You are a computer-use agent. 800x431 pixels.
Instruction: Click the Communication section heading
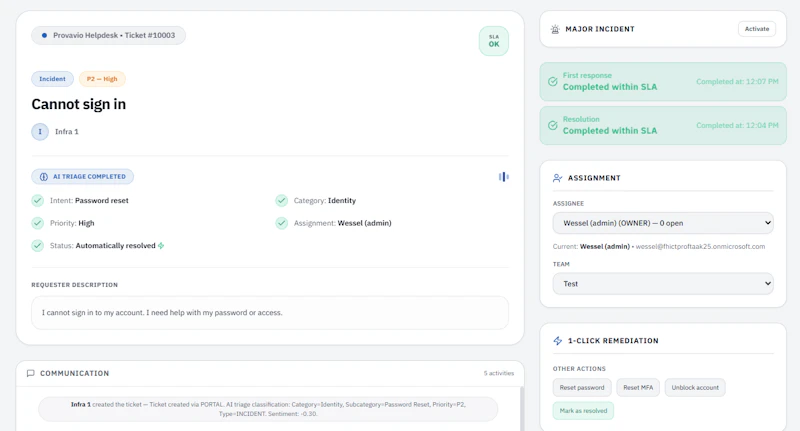[74, 373]
